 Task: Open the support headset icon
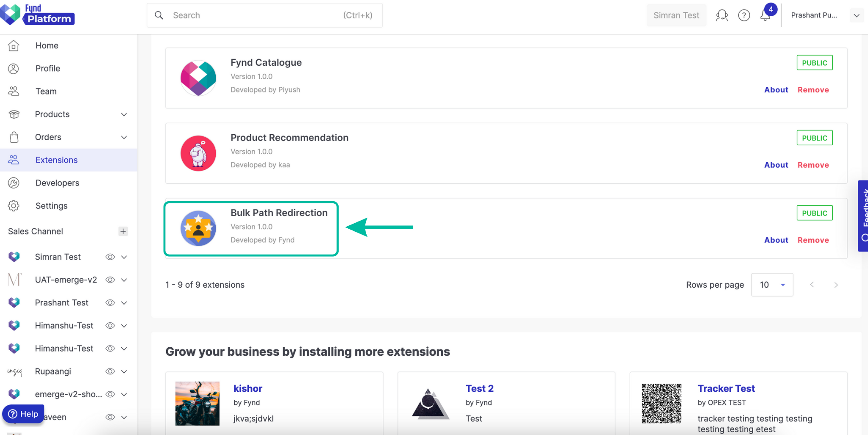(x=722, y=15)
